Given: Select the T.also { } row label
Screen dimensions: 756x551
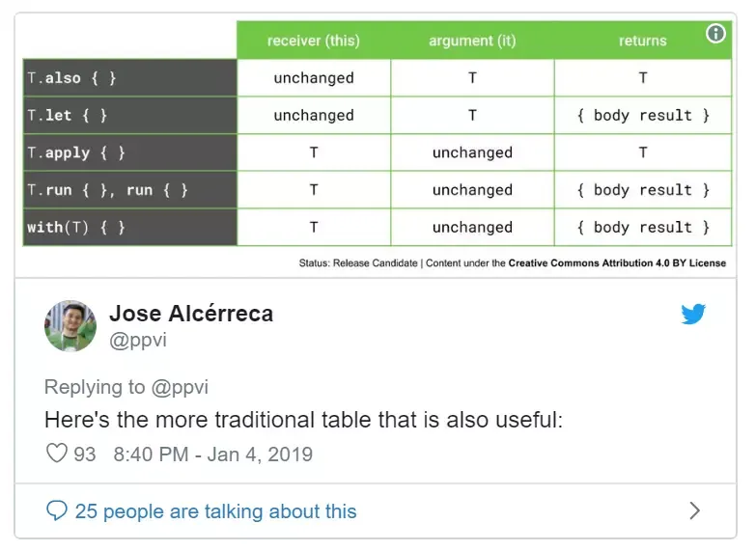Looking at the screenshot, I should (72, 78).
